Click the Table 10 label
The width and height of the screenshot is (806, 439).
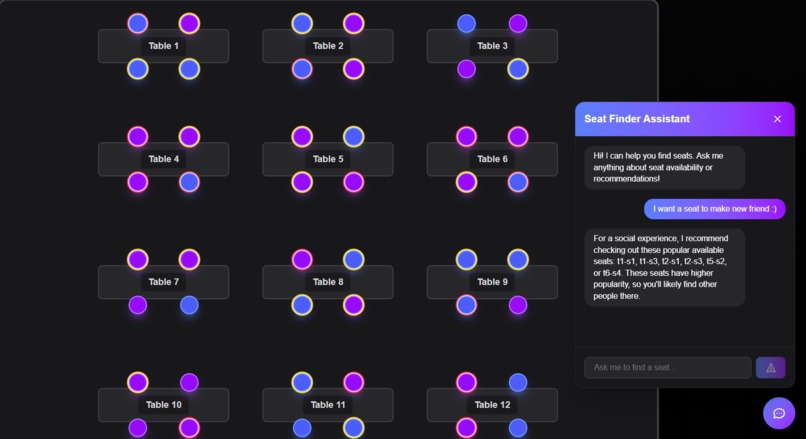163,405
